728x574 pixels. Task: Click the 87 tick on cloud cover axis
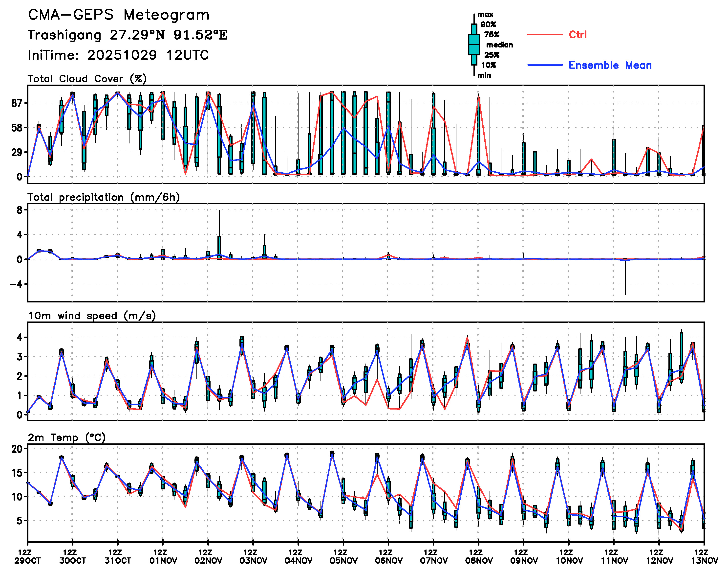[17, 103]
